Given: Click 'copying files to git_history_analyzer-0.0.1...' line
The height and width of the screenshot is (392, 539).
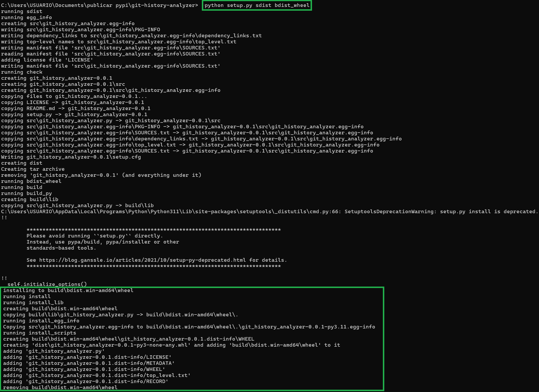Looking at the screenshot, I should pos(74,96).
